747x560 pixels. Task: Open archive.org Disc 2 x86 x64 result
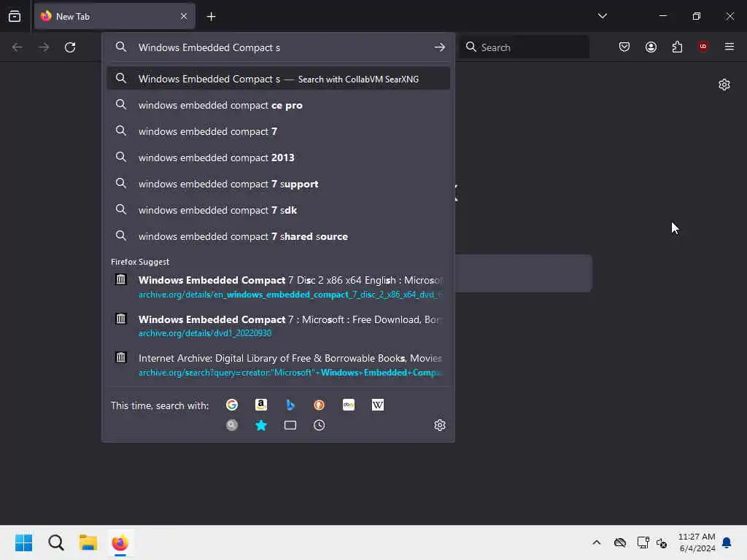[x=279, y=287]
